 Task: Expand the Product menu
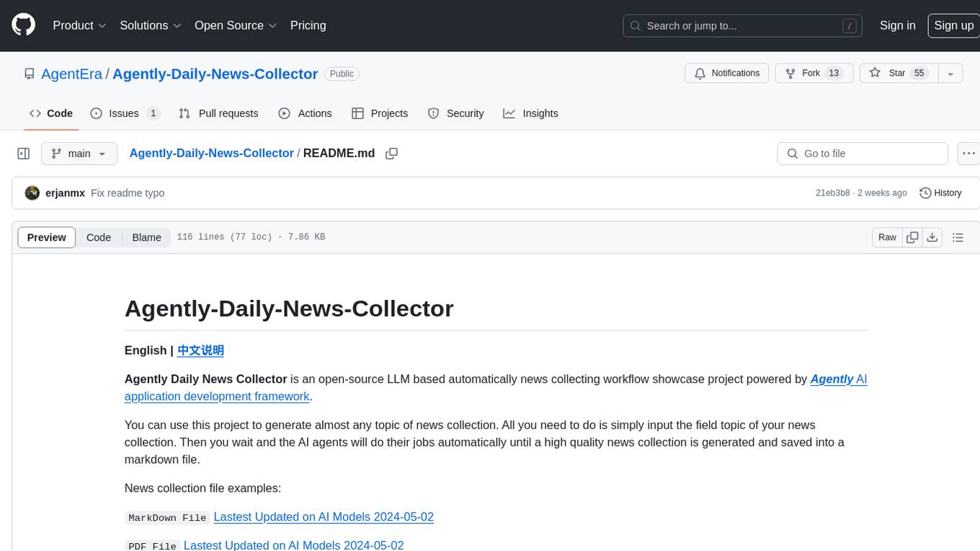[x=79, y=25]
